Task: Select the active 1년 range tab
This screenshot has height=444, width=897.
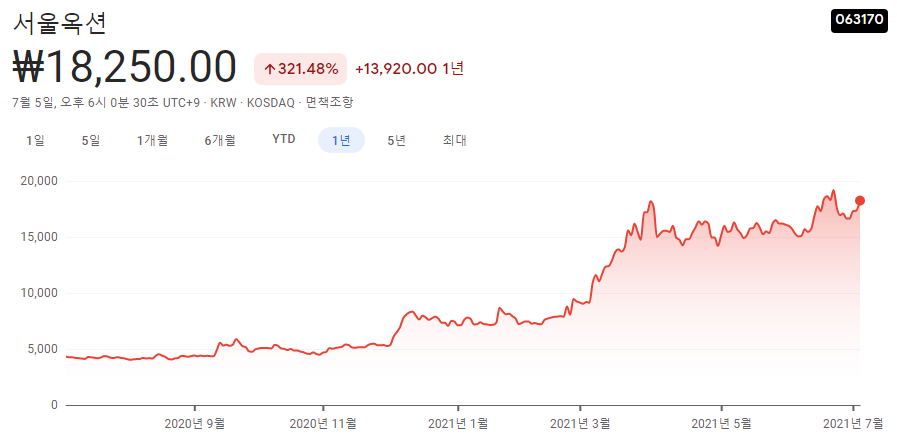Action: pos(341,140)
